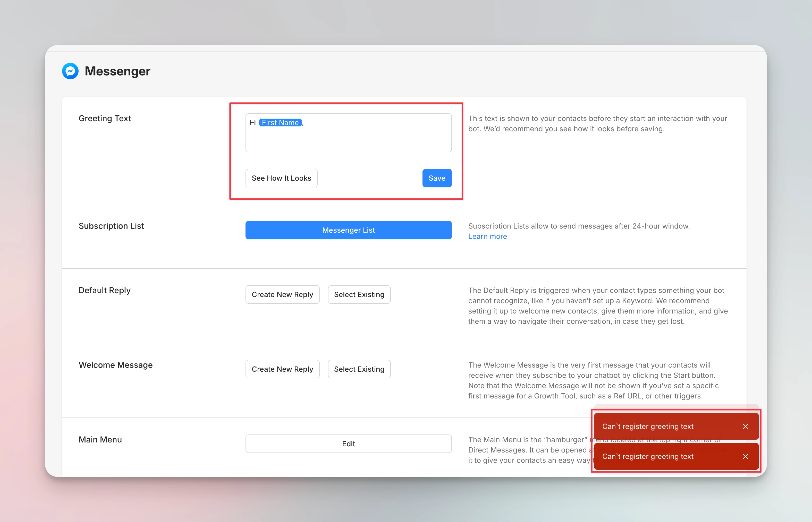Close the bottom greeting text error notification
812x522 pixels.
coord(745,456)
